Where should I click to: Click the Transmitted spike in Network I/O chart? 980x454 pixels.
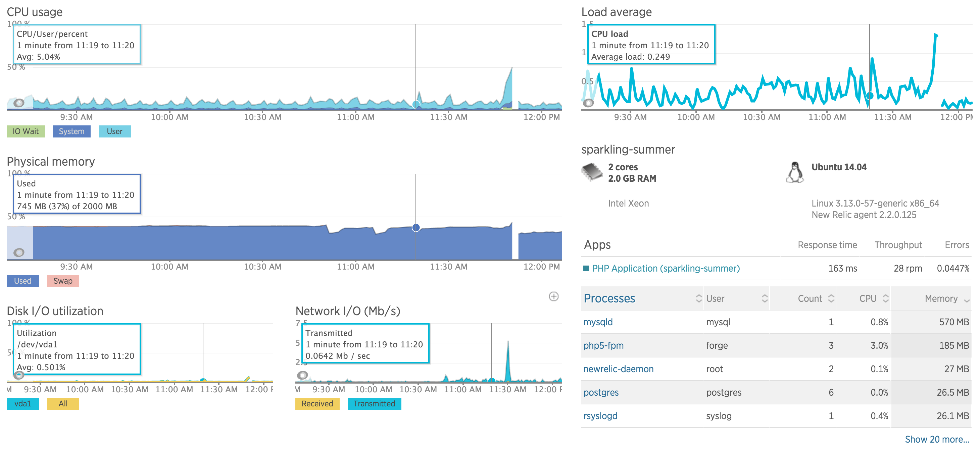[x=508, y=361]
